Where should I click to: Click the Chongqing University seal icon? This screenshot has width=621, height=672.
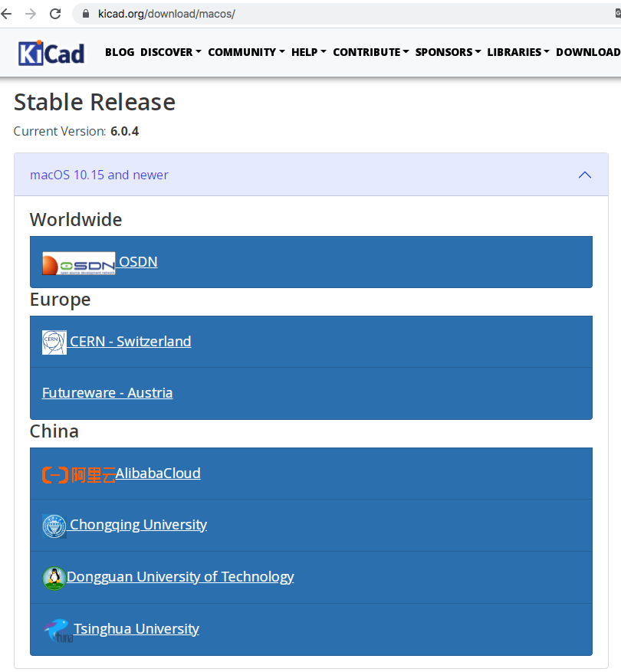(x=54, y=526)
